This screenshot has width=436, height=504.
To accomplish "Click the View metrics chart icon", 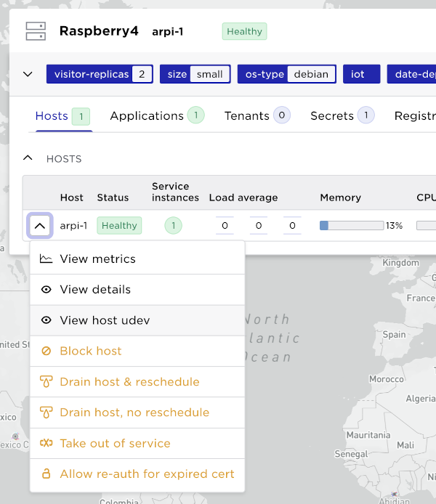I will point(47,259).
